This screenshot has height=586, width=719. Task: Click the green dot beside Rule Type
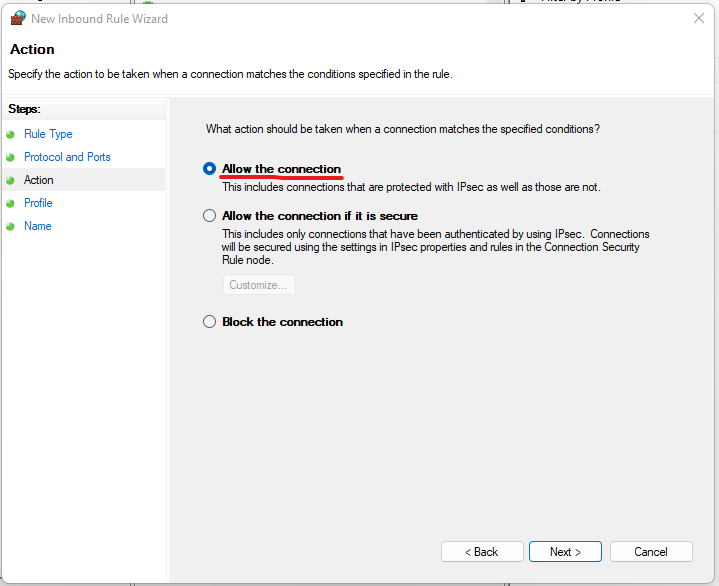10,134
